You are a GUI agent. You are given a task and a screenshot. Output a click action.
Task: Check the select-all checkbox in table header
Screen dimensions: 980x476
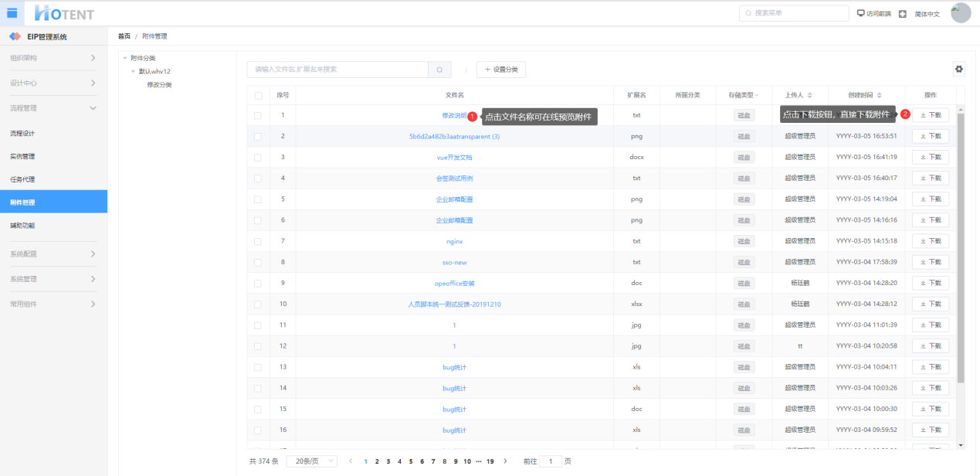(258, 95)
